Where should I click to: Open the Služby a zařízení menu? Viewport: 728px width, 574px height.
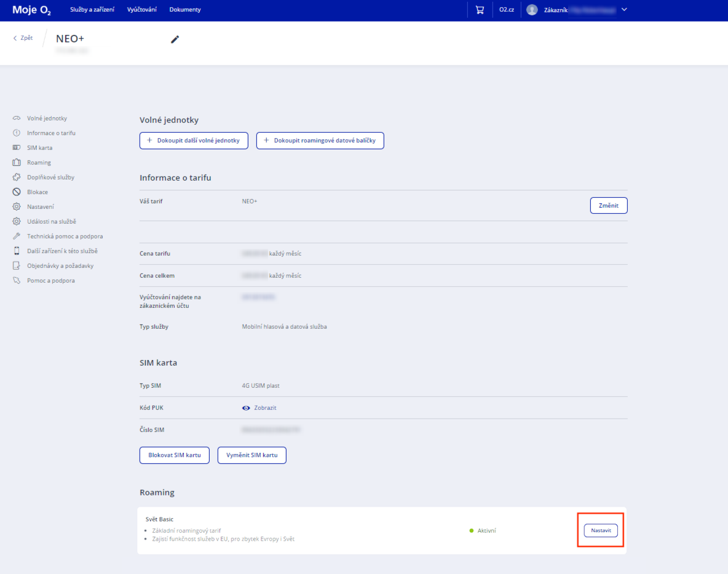(x=92, y=10)
